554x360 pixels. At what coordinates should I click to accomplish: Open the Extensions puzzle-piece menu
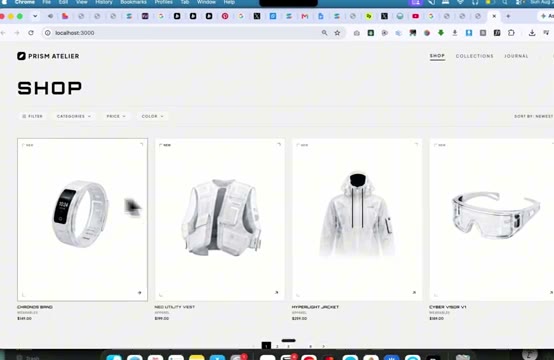[x=511, y=33]
